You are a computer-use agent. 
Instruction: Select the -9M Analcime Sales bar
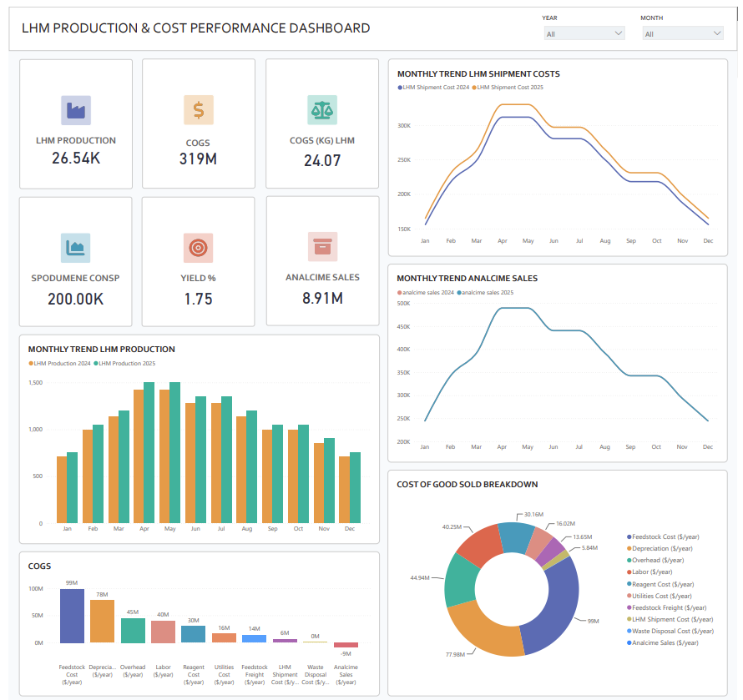coord(346,645)
